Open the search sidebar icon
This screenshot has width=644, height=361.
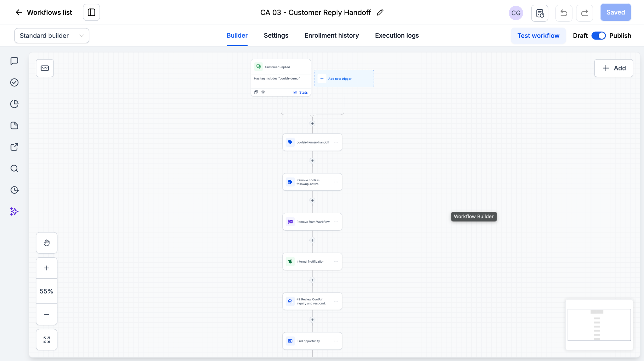[14, 168]
